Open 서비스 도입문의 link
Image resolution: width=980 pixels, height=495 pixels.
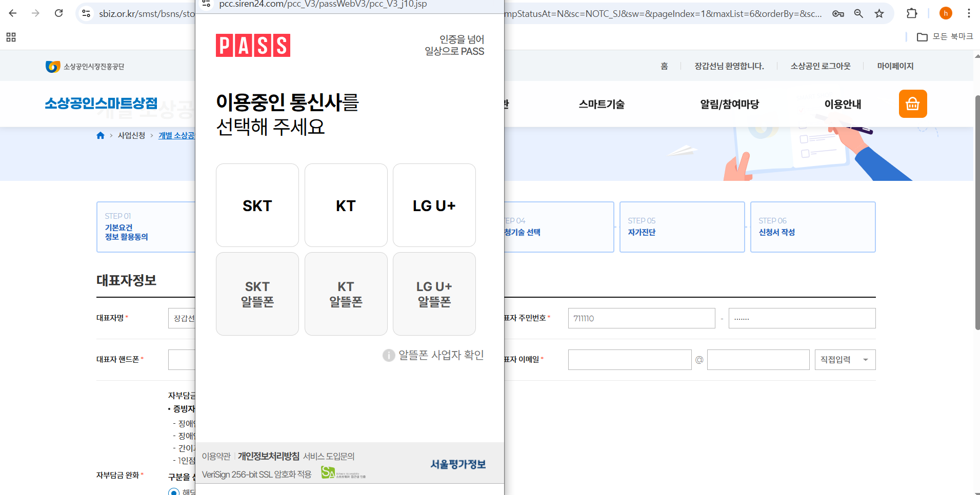[x=329, y=456]
